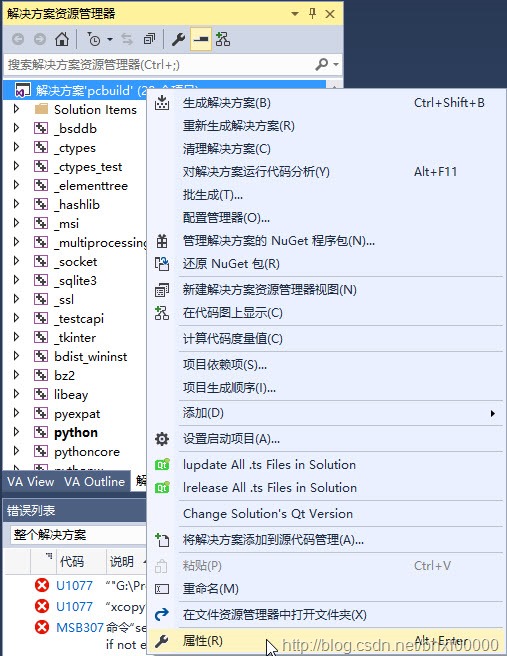
Task: Expand the Solution Items folder node
Action: 16,109
